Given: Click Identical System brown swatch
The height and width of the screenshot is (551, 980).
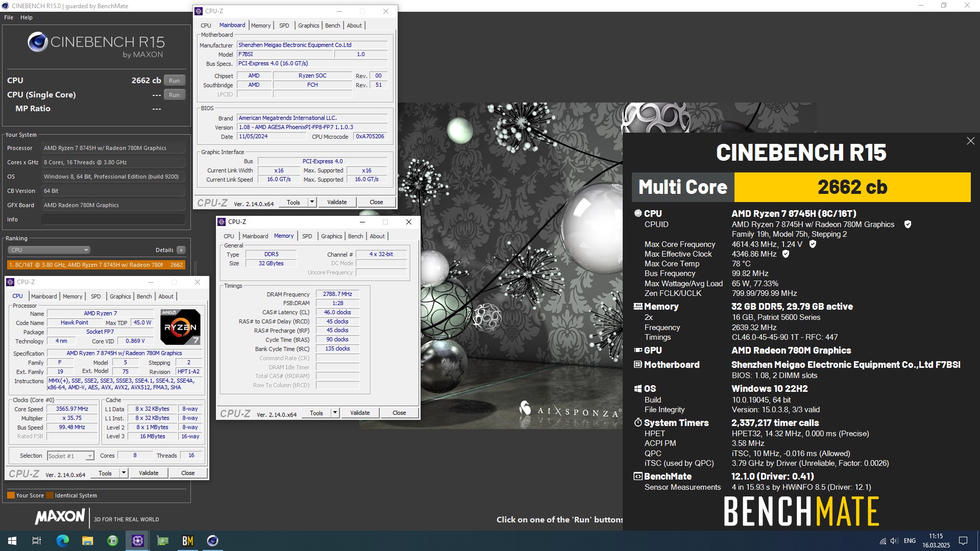Looking at the screenshot, I should point(50,495).
